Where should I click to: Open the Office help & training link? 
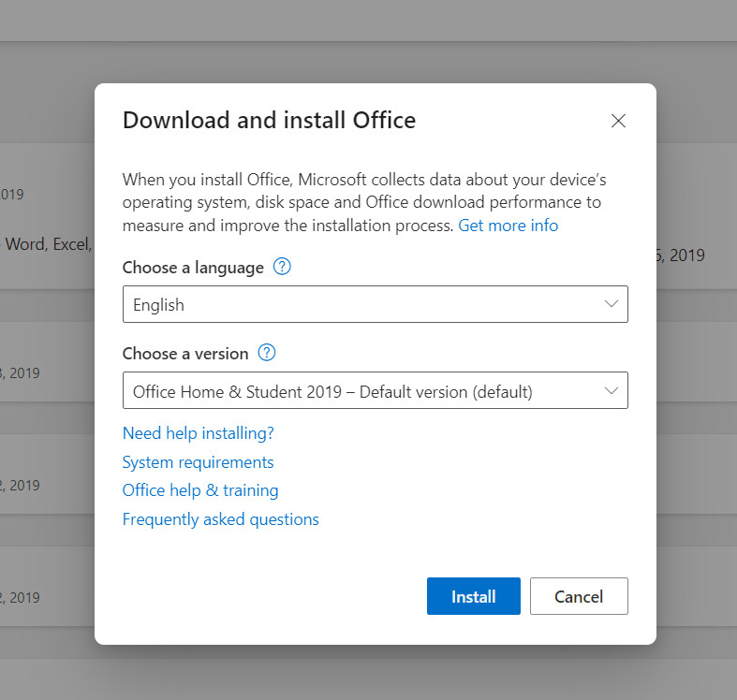click(x=200, y=490)
